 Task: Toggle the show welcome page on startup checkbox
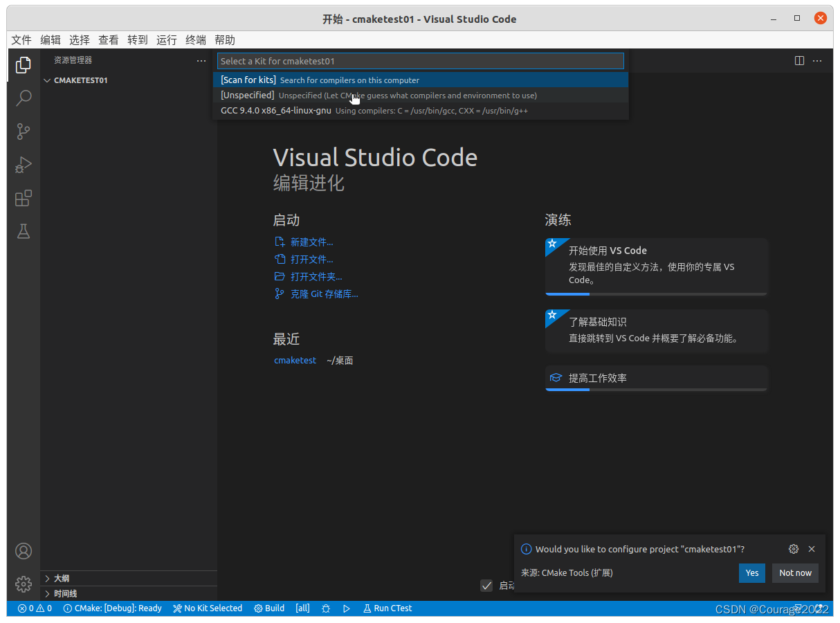(487, 586)
